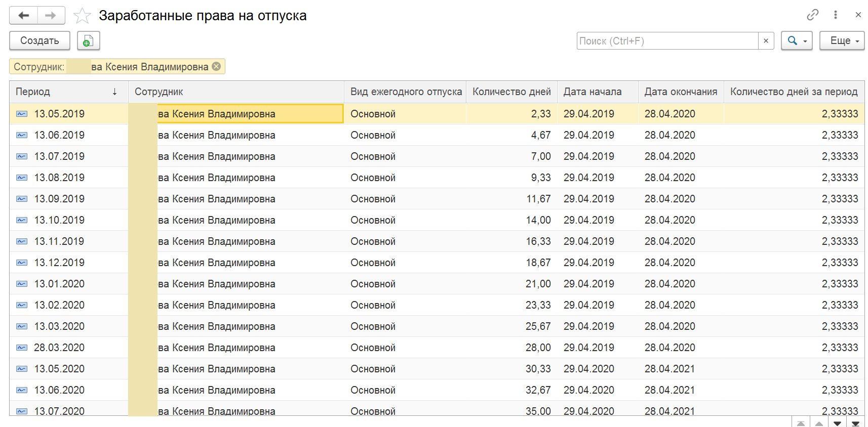Select days value 21,00

tap(538, 284)
